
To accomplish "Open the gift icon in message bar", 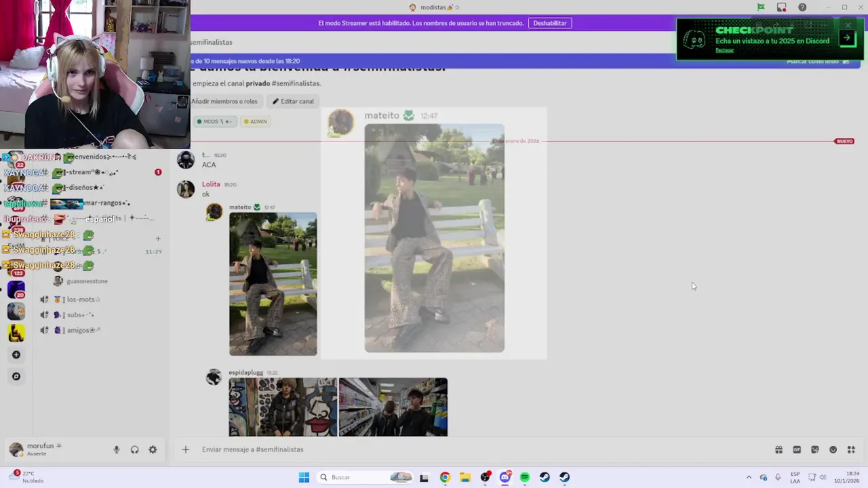I will (778, 449).
